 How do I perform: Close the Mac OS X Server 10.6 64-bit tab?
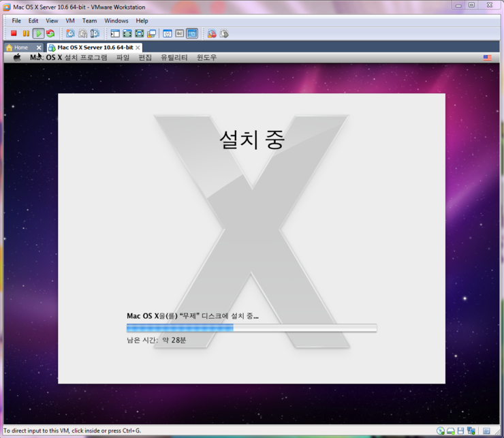(x=138, y=48)
